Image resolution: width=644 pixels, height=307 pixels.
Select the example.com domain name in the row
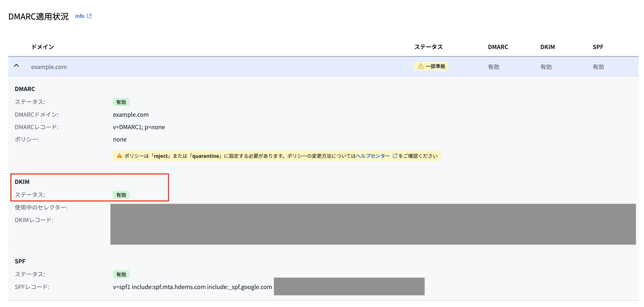pos(49,67)
